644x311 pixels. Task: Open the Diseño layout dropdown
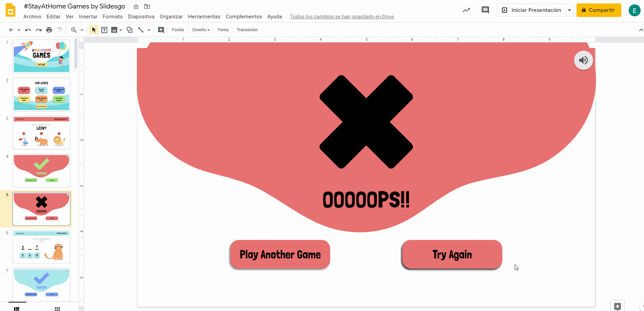point(201,30)
